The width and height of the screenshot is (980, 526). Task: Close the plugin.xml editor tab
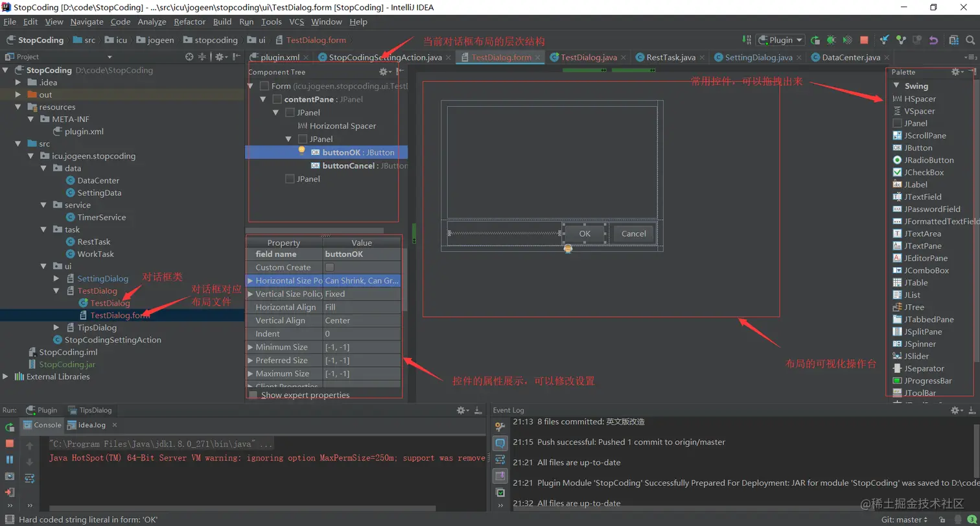pyautogui.click(x=307, y=58)
